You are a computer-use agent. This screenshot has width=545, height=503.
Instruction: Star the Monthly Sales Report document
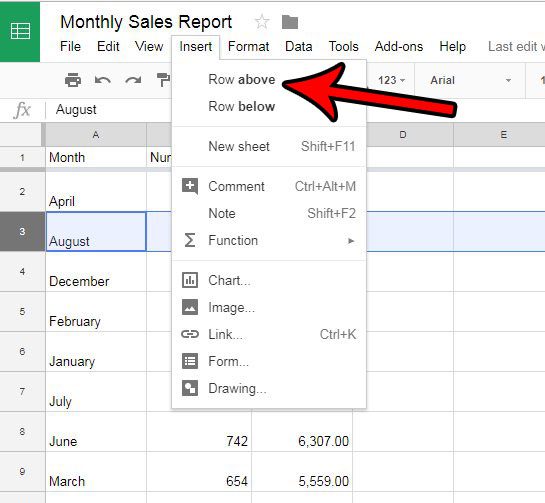coord(262,22)
